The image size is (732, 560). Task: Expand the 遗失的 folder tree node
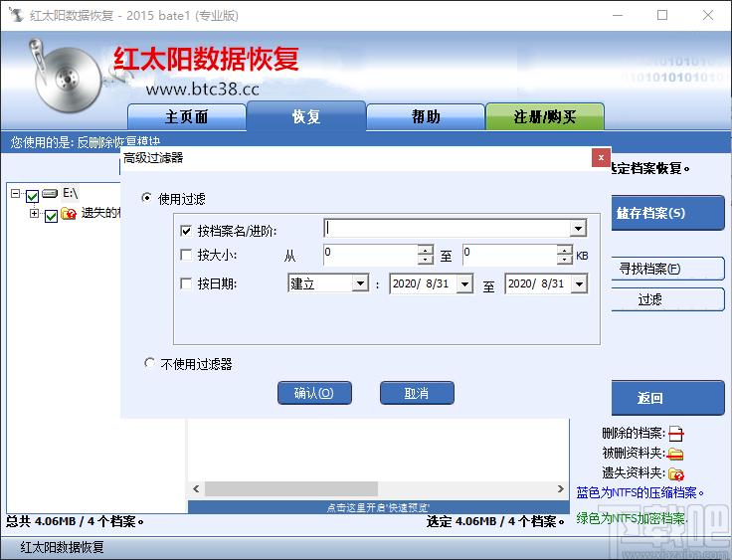[34, 213]
